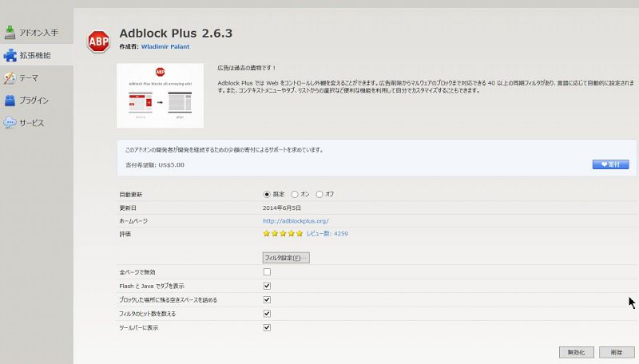
Task: Click the green download icon beside アドオン入手
Action: pos(10,33)
